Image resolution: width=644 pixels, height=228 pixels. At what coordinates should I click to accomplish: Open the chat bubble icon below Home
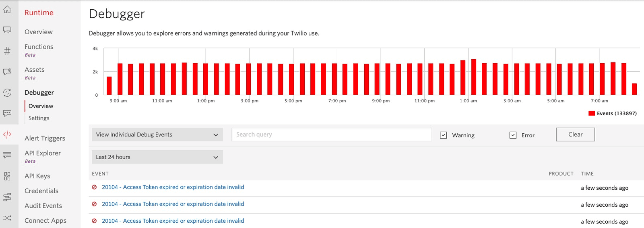click(x=7, y=30)
